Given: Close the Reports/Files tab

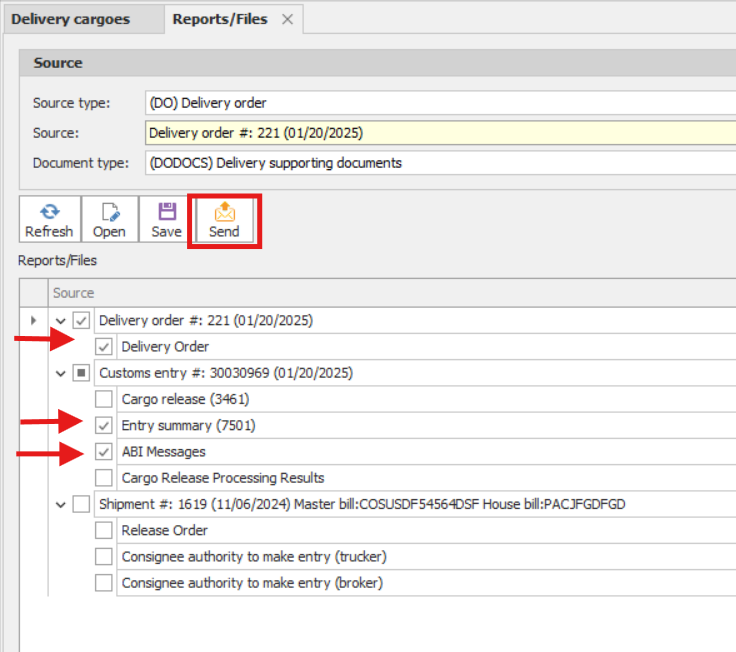Looking at the screenshot, I should [x=287, y=19].
